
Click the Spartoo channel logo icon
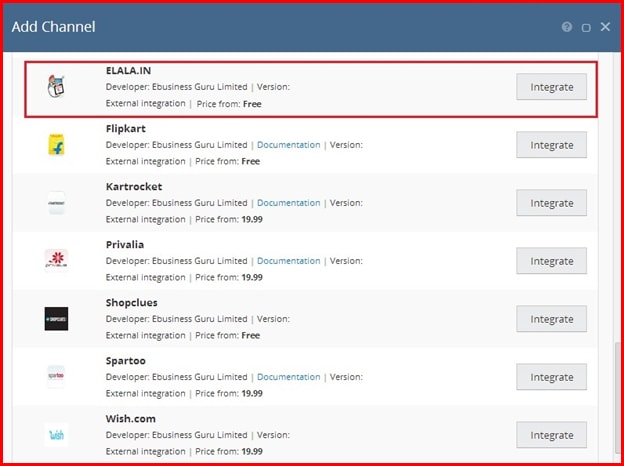point(56,376)
